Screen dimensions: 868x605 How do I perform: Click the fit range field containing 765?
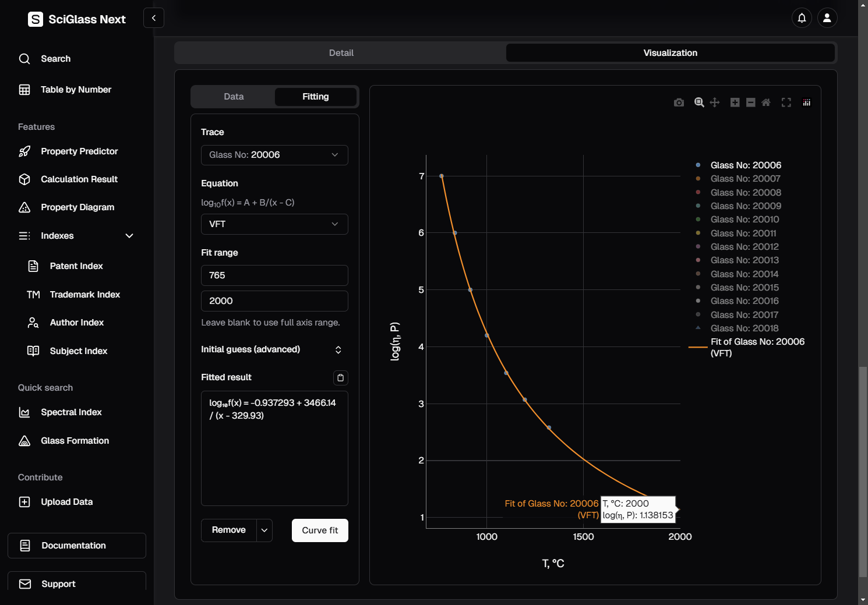pos(274,275)
